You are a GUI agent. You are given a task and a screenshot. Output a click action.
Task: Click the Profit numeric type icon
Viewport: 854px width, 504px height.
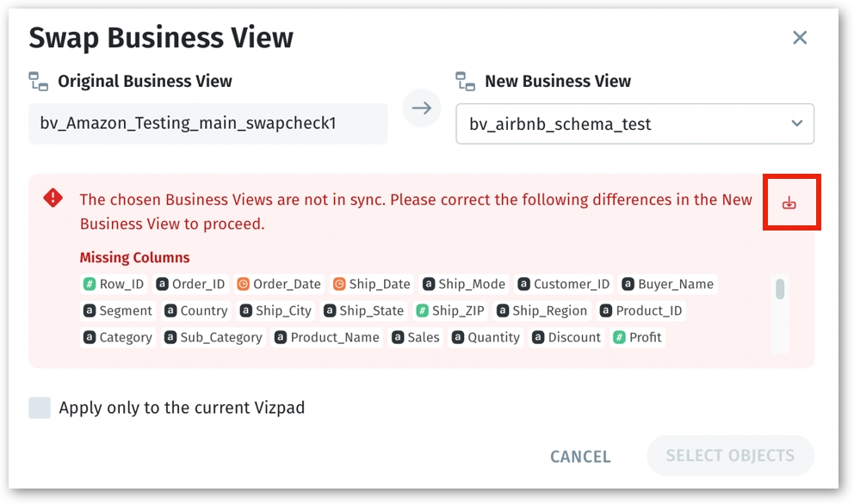tap(619, 337)
